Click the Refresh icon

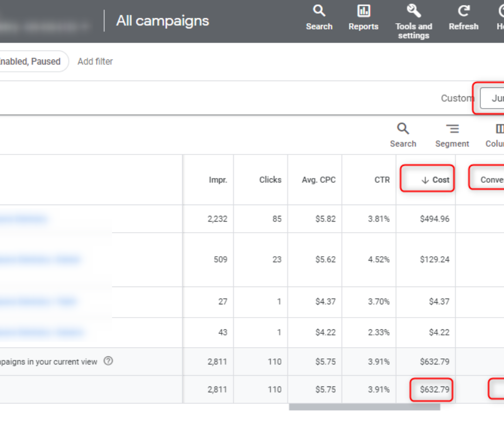(x=463, y=11)
